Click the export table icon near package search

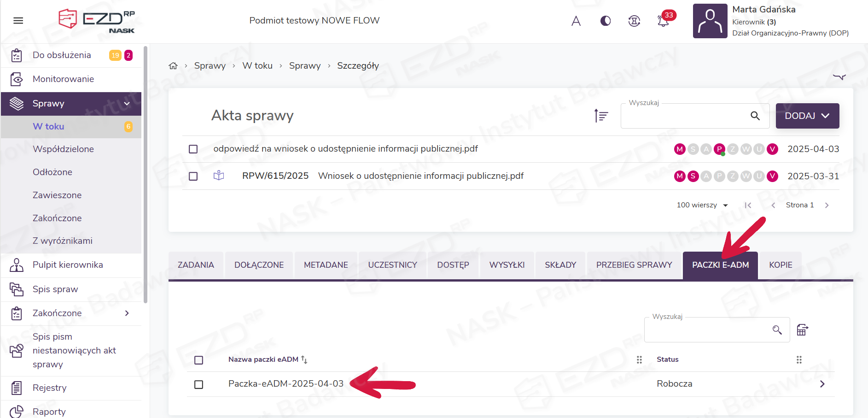click(x=802, y=330)
